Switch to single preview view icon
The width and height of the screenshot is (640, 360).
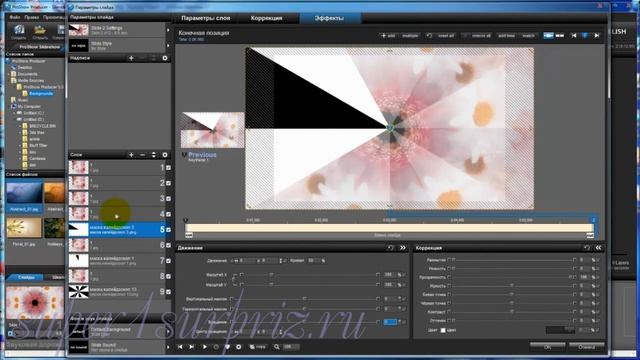549,36
